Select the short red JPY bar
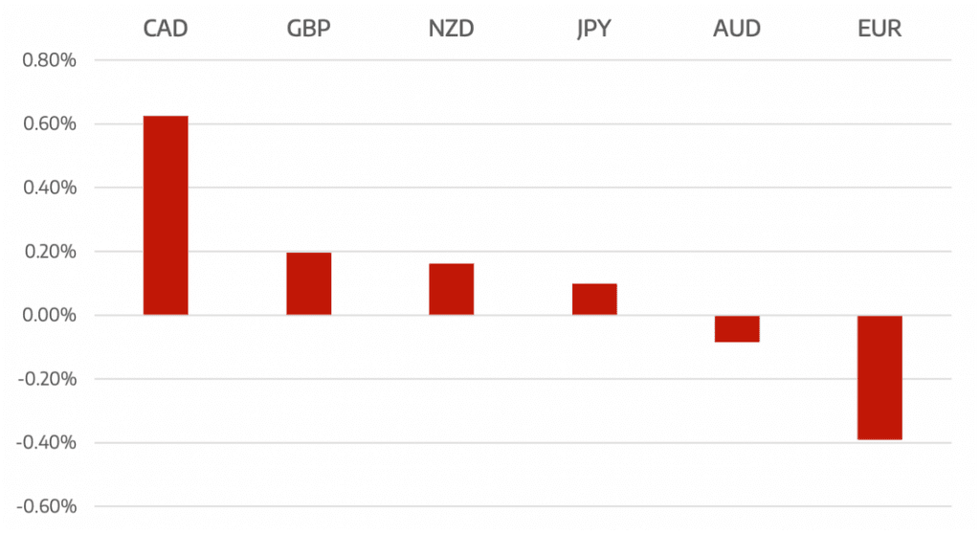The image size is (980, 534). pos(593,300)
